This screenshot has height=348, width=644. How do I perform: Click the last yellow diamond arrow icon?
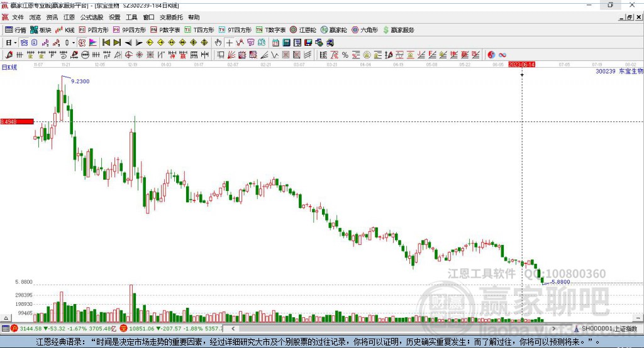pyautogui.click(x=204, y=43)
